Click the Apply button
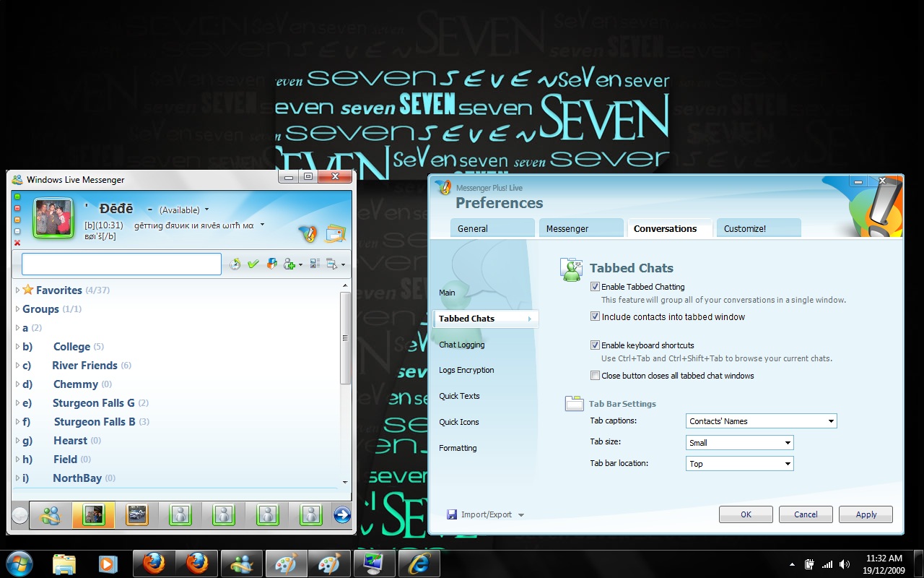This screenshot has width=924, height=578. point(866,514)
